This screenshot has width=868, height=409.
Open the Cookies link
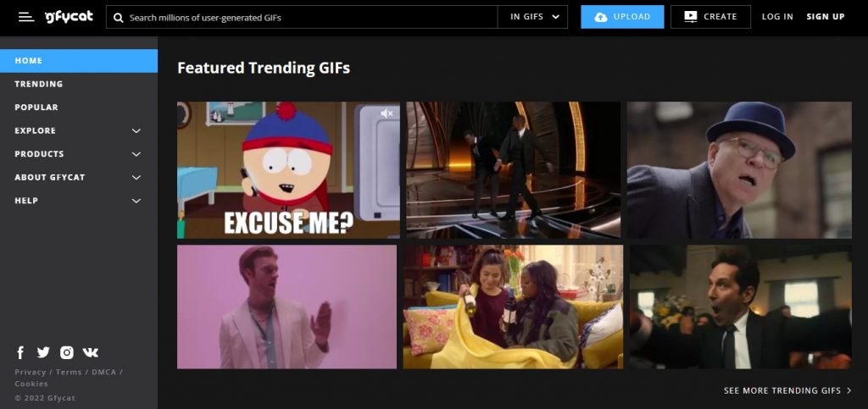point(31,384)
